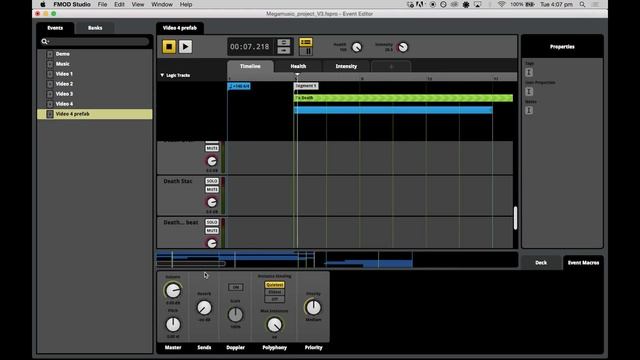This screenshot has width=640, height=360.
Task: Adjust the Health parameter knob
Action: pyautogui.click(x=356, y=47)
